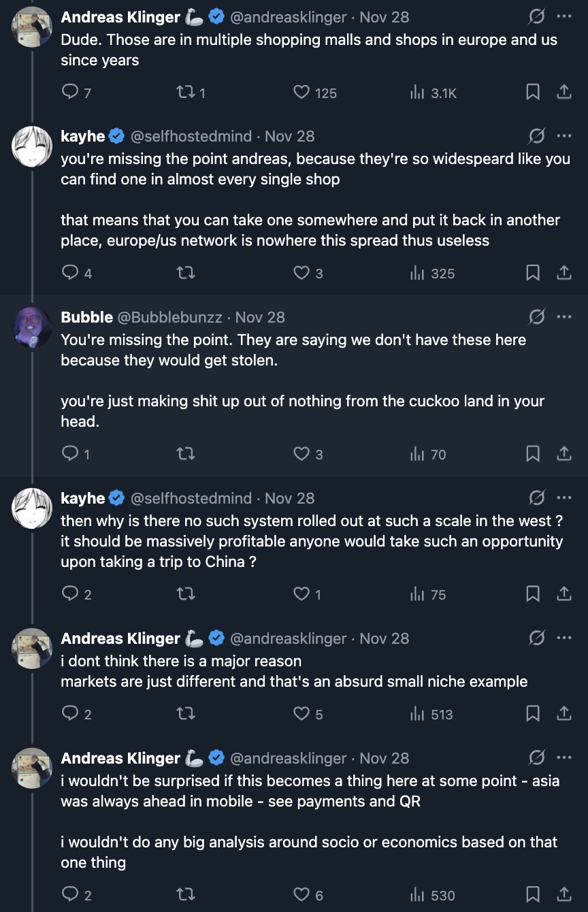This screenshot has width=588, height=912.
Task: View analytics on the tweet with 530 views
Action: (432, 895)
